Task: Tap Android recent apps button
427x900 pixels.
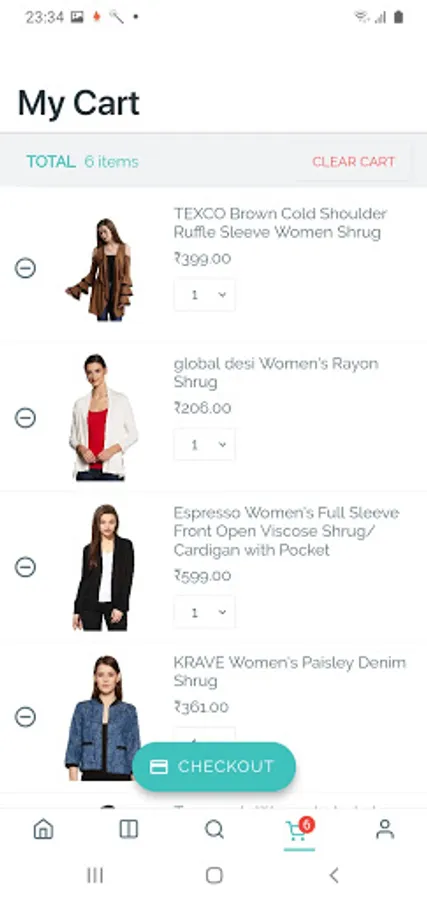Action: [95, 875]
